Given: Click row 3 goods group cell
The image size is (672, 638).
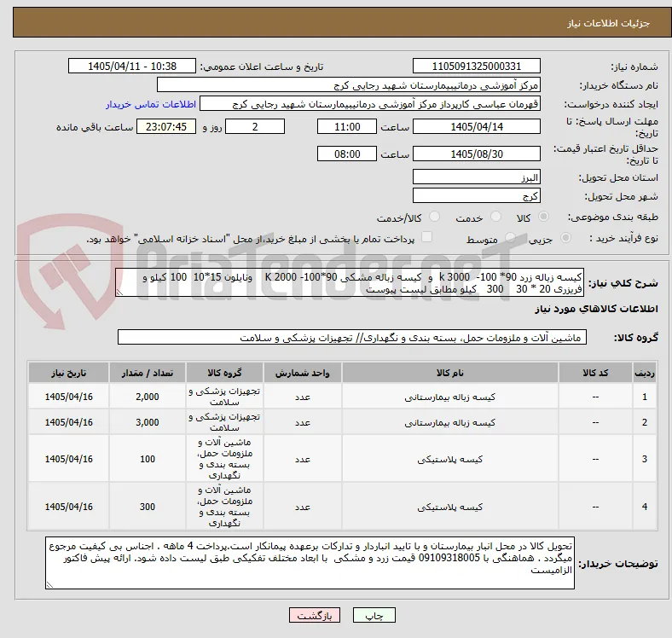Looking at the screenshot, I should point(224,459).
